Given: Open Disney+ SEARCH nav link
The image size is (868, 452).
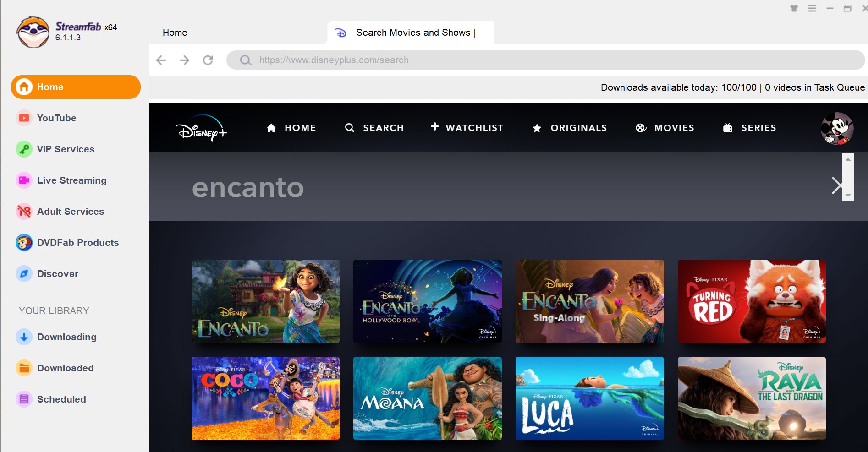Looking at the screenshot, I should pos(374,128).
